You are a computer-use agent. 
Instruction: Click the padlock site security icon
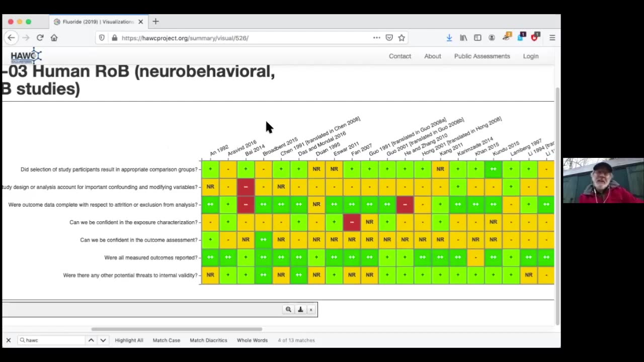pos(114,38)
